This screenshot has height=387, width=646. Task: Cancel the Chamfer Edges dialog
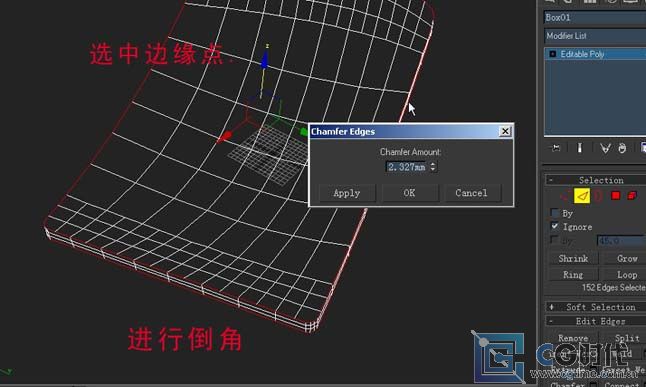(471, 193)
